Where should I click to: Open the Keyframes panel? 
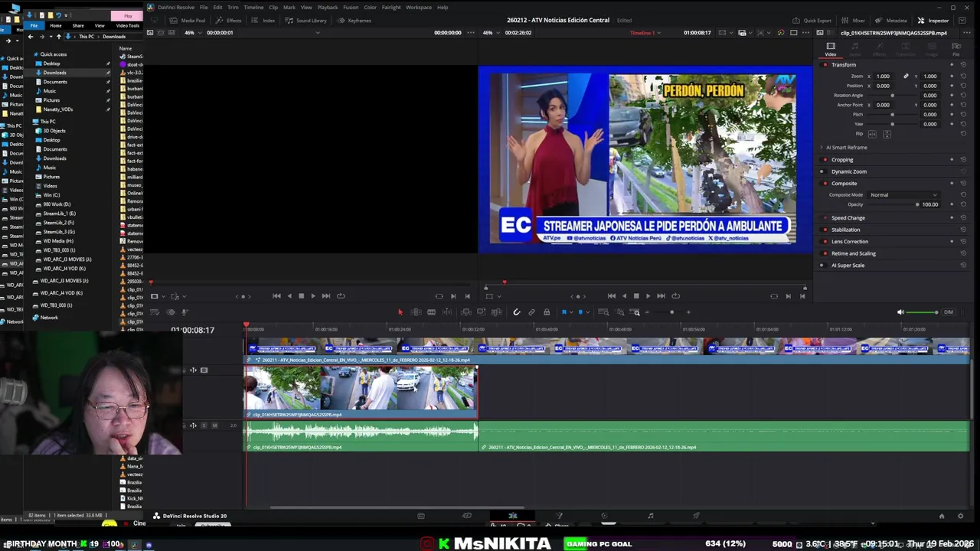click(x=354, y=21)
